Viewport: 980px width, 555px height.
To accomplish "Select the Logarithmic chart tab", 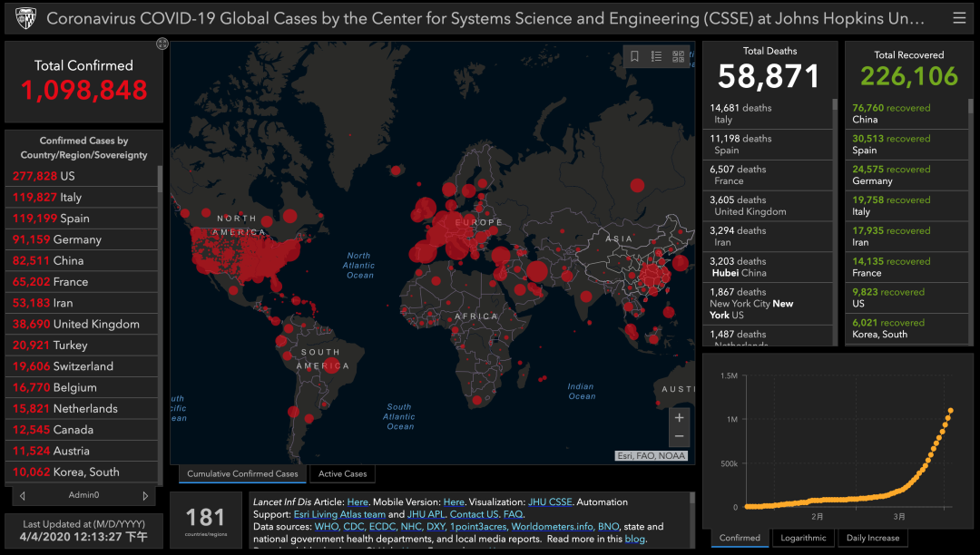I will click(803, 538).
